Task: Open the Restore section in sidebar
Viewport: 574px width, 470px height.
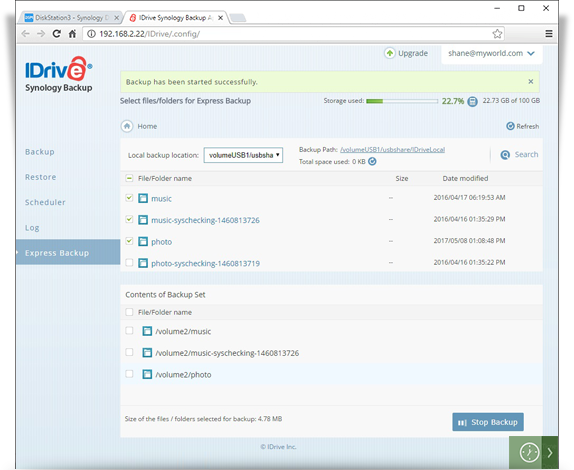Action: [x=41, y=177]
